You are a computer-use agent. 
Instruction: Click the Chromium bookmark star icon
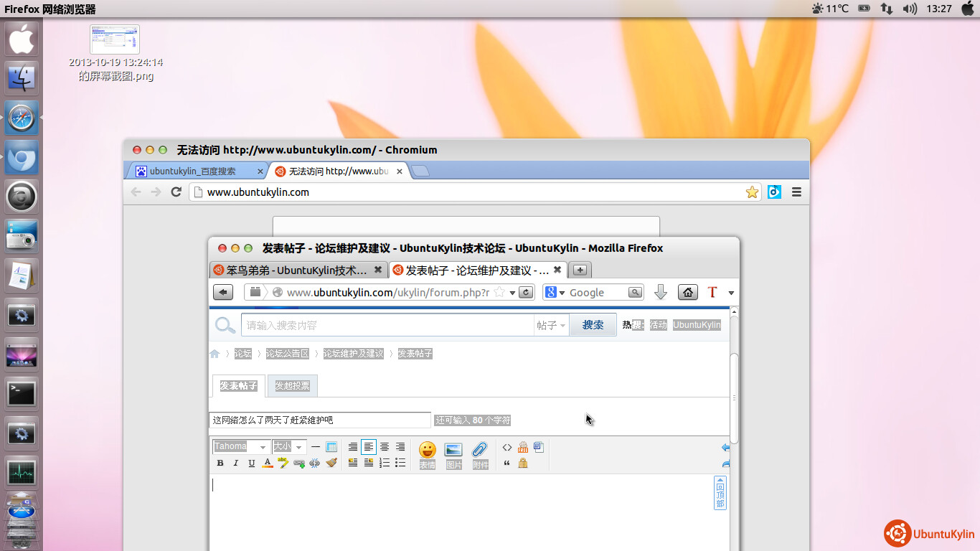pyautogui.click(x=752, y=192)
